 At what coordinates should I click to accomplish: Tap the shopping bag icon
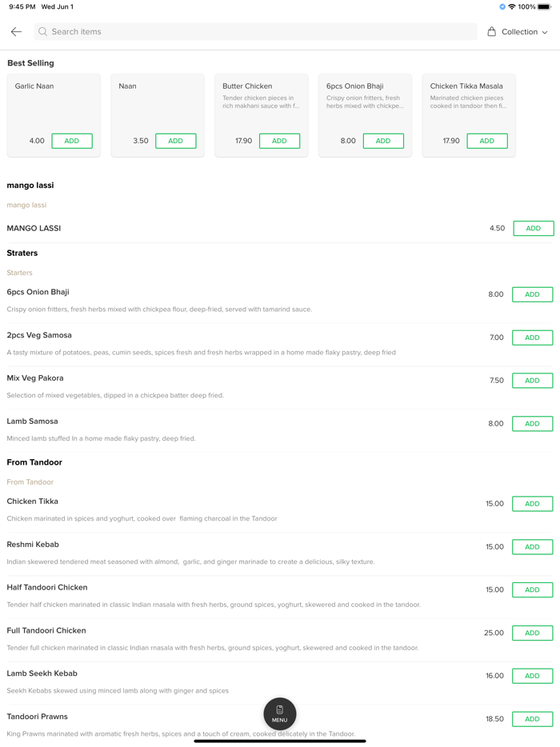tap(492, 32)
